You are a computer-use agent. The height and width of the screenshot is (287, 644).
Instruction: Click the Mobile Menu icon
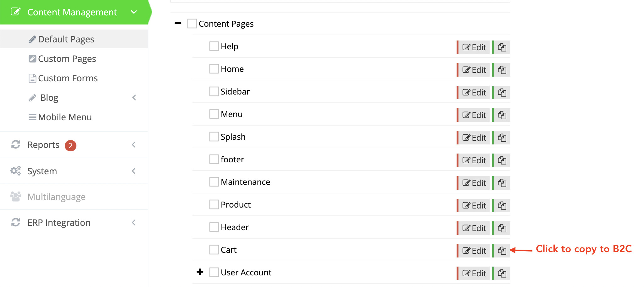(32, 117)
